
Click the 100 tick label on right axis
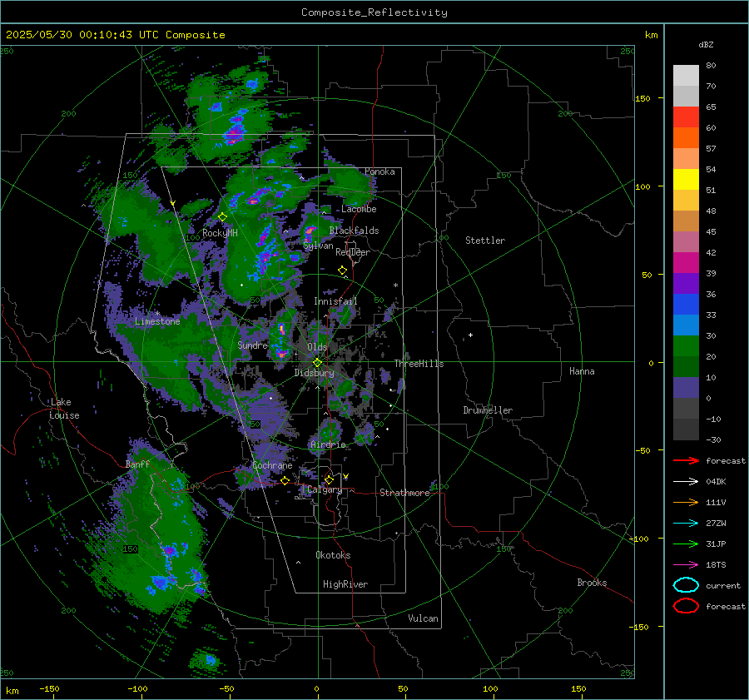pyautogui.click(x=643, y=186)
